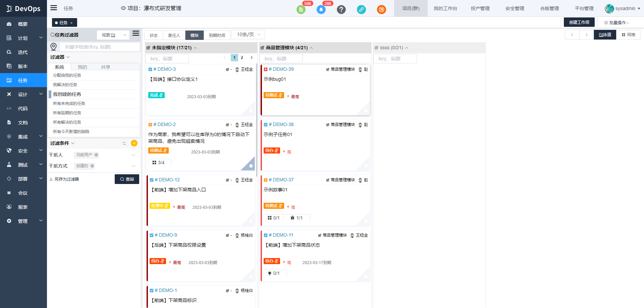Switch to the 共享 filter tab
The width and height of the screenshot is (644, 308).
coord(106,67)
